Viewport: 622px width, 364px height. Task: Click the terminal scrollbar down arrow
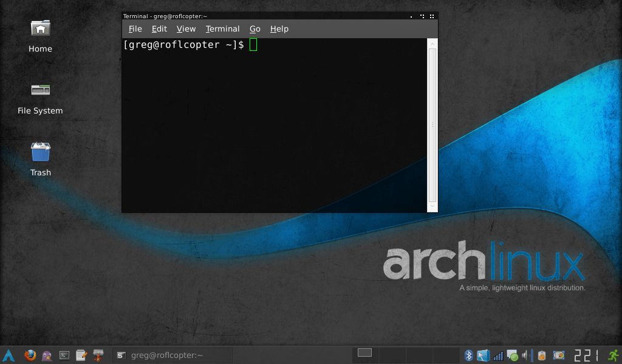(x=432, y=207)
